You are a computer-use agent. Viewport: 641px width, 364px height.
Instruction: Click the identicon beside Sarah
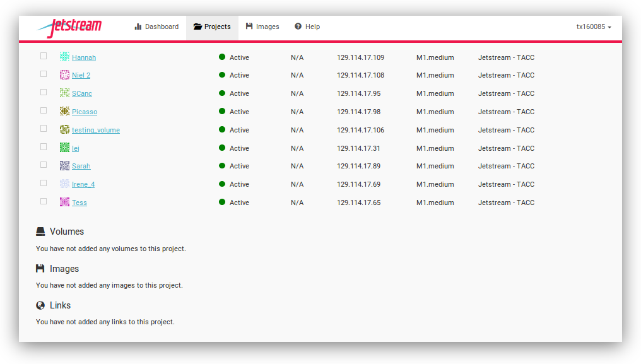pos(64,166)
